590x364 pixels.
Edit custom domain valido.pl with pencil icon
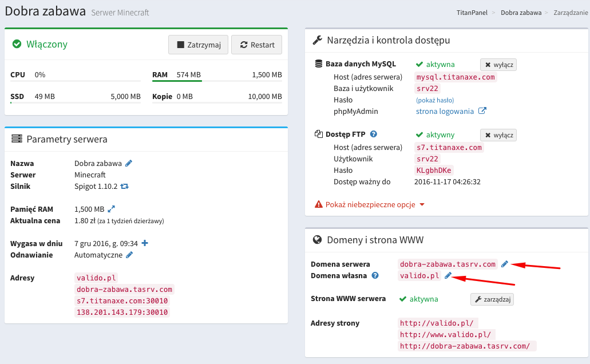click(448, 275)
